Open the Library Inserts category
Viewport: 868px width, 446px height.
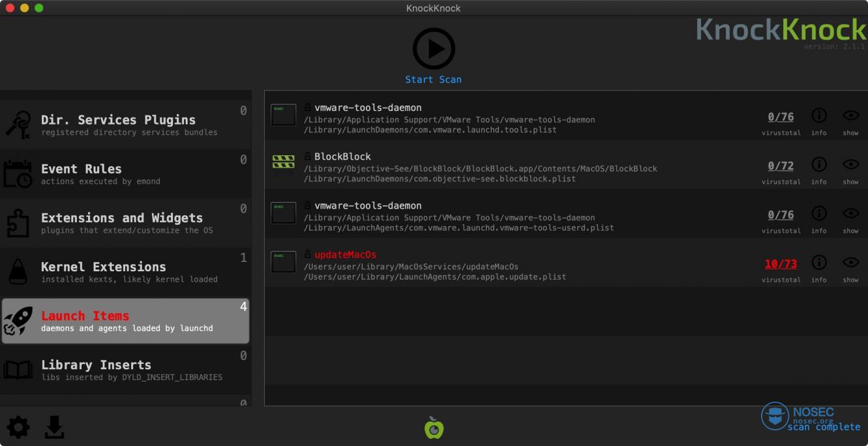pos(126,370)
